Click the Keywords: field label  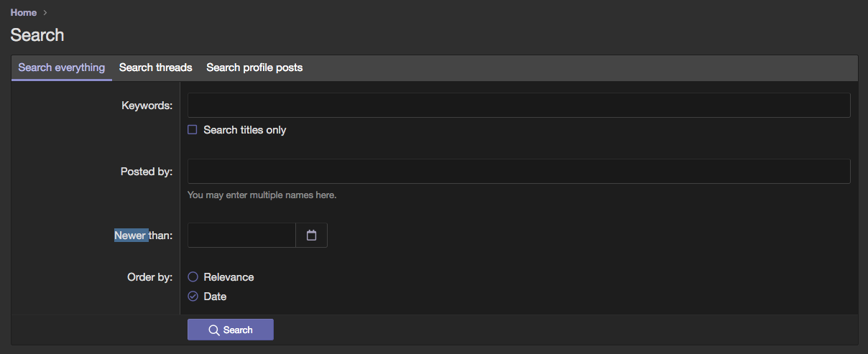point(147,106)
